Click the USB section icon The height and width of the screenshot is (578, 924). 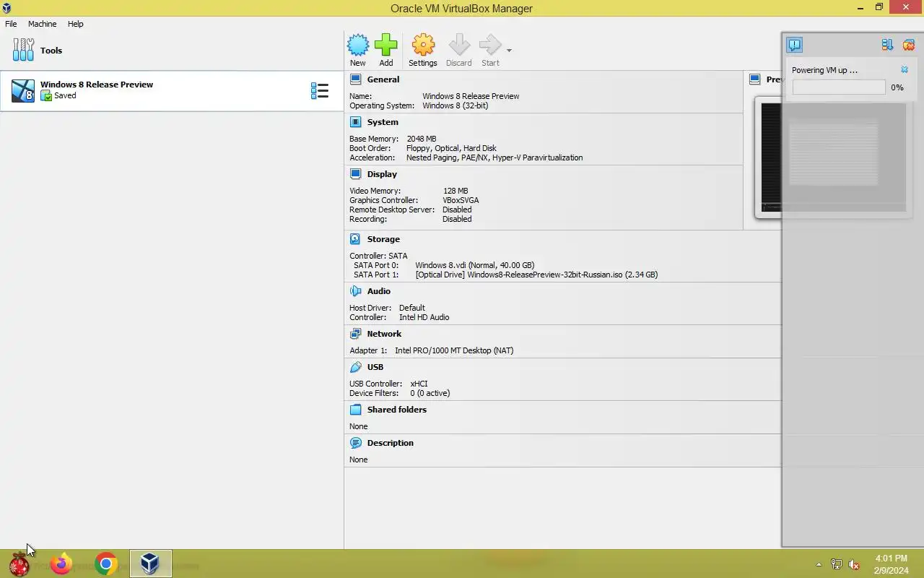click(355, 367)
